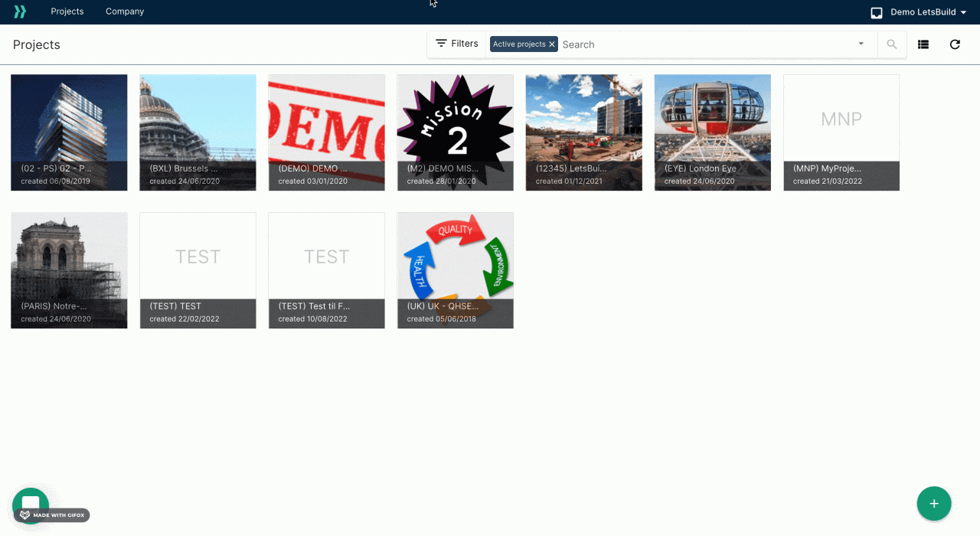Refresh the projects list

point(955,44)
